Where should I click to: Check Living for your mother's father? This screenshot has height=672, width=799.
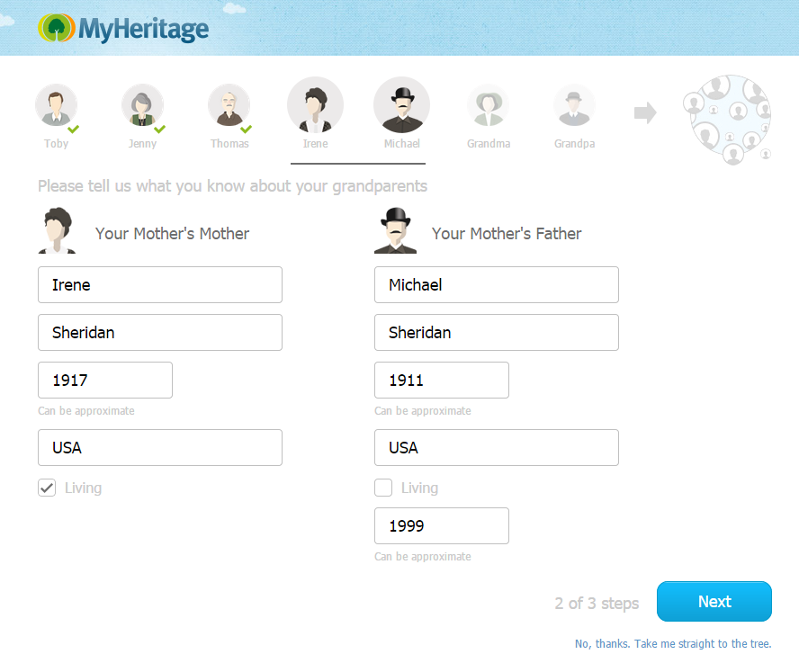coord(383,488)
